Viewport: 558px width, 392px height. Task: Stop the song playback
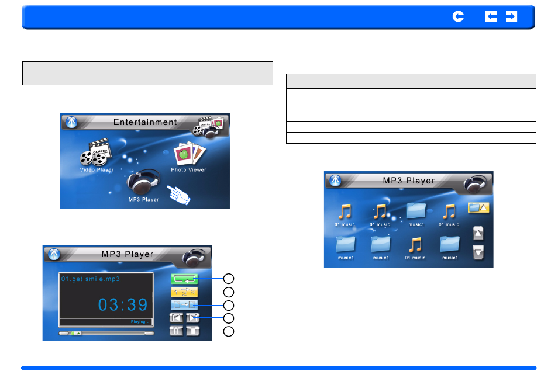point(192,331)
